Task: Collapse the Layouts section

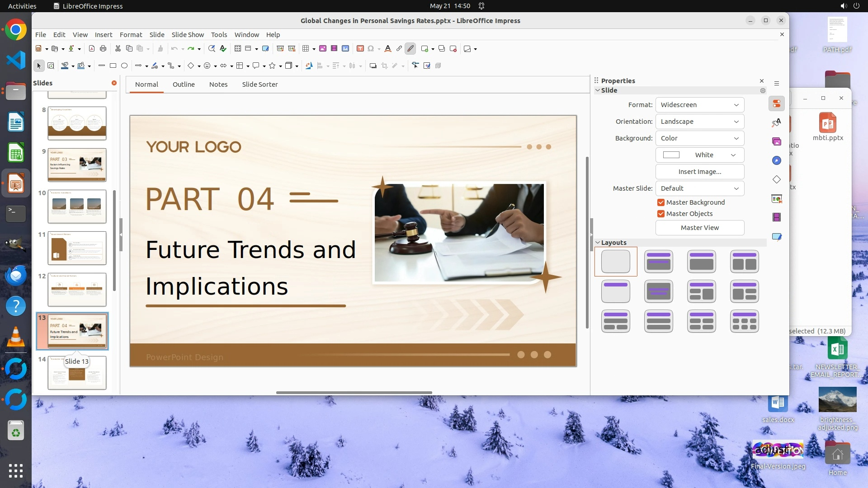Action: click(598, 243)
